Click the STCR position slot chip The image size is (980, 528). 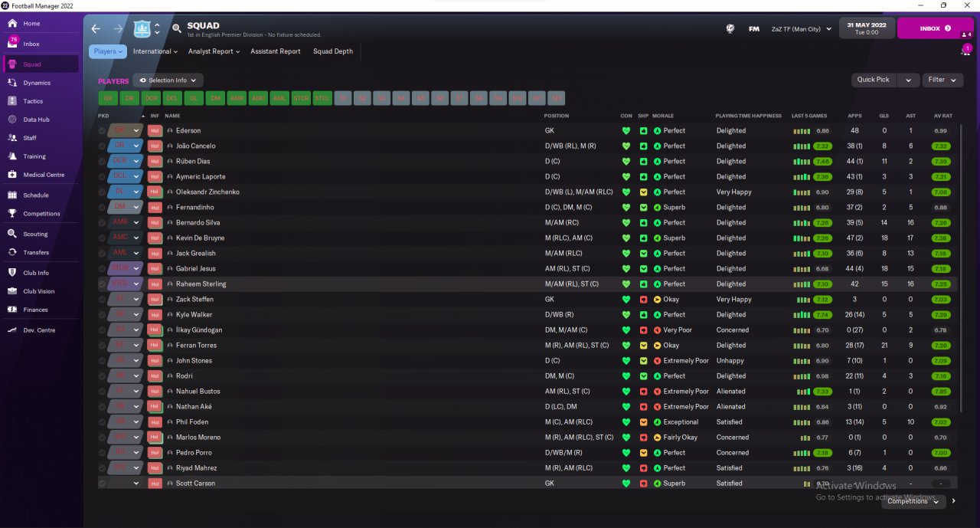(301, 98)
